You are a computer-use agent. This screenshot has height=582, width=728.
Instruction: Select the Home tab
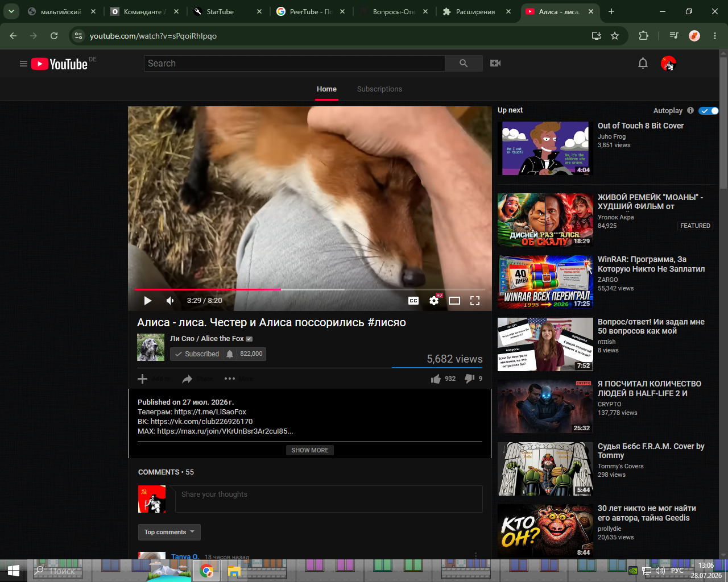coord(326,89)
